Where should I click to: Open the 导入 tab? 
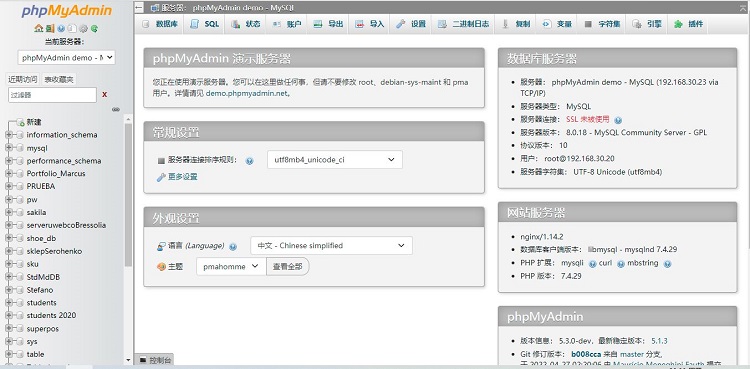pyautogui.click(x=369, y=24)
